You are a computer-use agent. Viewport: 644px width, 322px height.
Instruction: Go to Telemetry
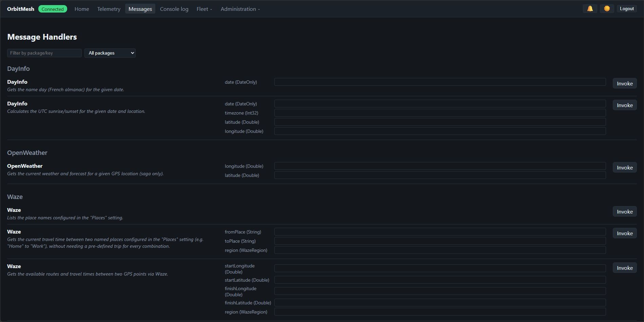coord(109,9)
